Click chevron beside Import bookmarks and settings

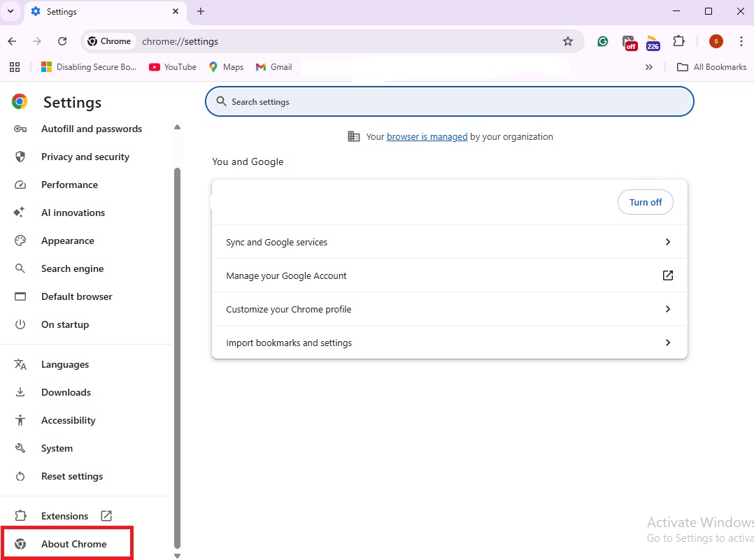coord(667,343)
